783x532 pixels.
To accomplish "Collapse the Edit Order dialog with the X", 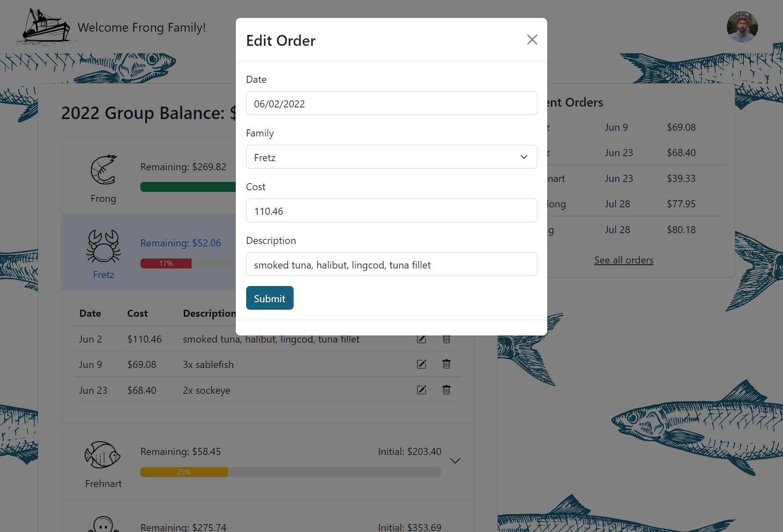I will (532, 40).
